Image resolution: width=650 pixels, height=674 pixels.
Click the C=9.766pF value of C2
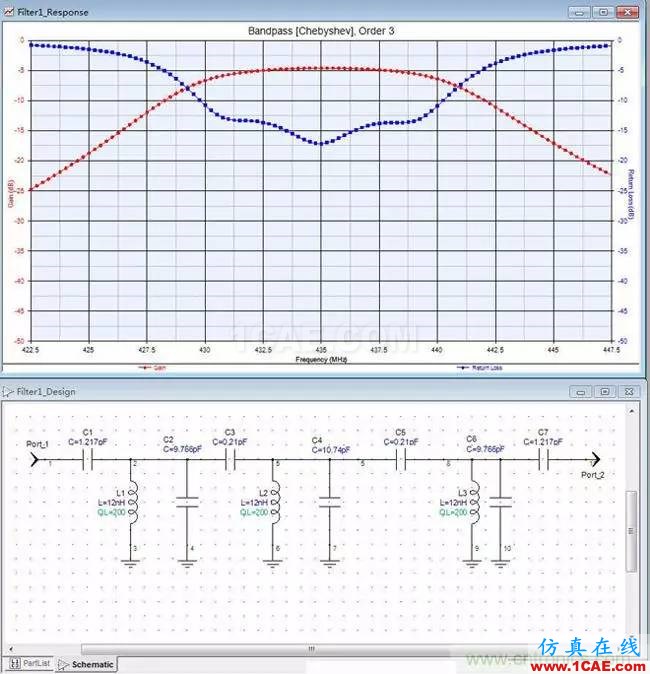point(182,449)
